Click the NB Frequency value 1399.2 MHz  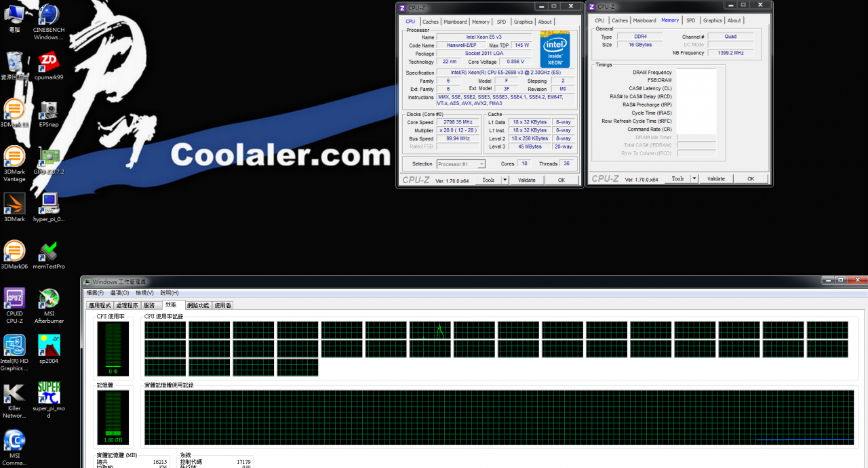pyautogui.click(x=730, y=53)
